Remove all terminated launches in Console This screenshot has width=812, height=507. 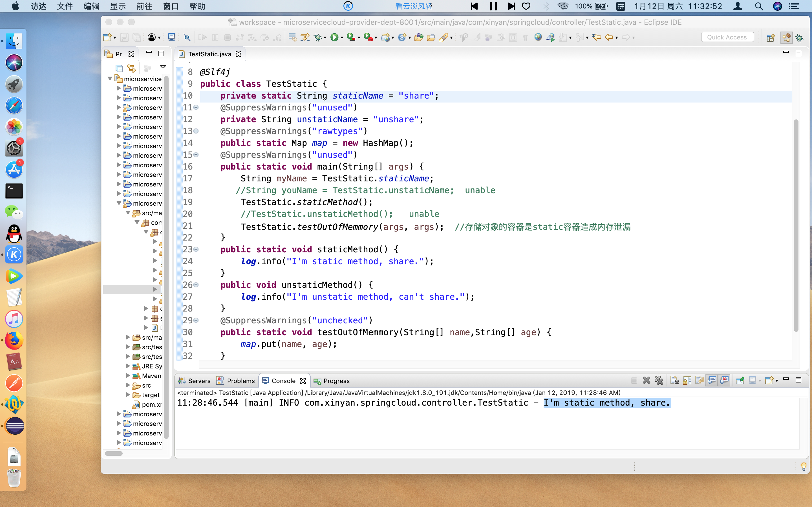(659, 380)
